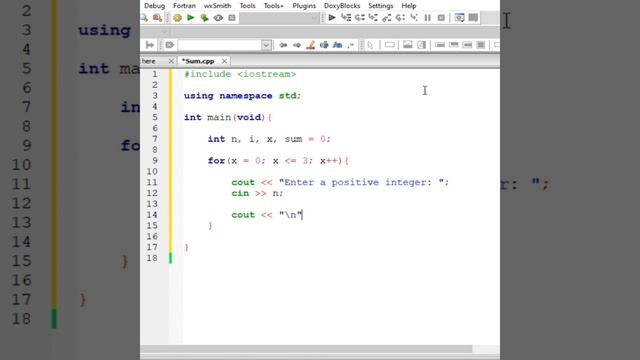Open the Fortran menu
The width and height of the screenshot is (640, 360).
click(184, 6)
